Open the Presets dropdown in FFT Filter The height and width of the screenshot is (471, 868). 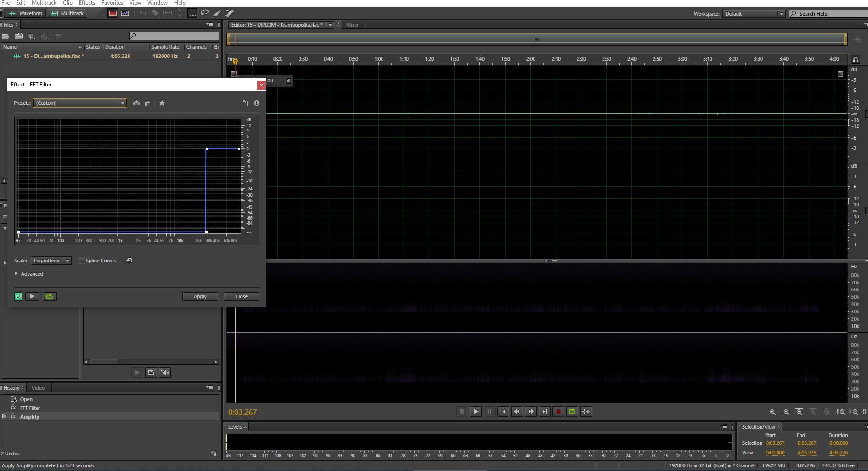click(80, 103)
